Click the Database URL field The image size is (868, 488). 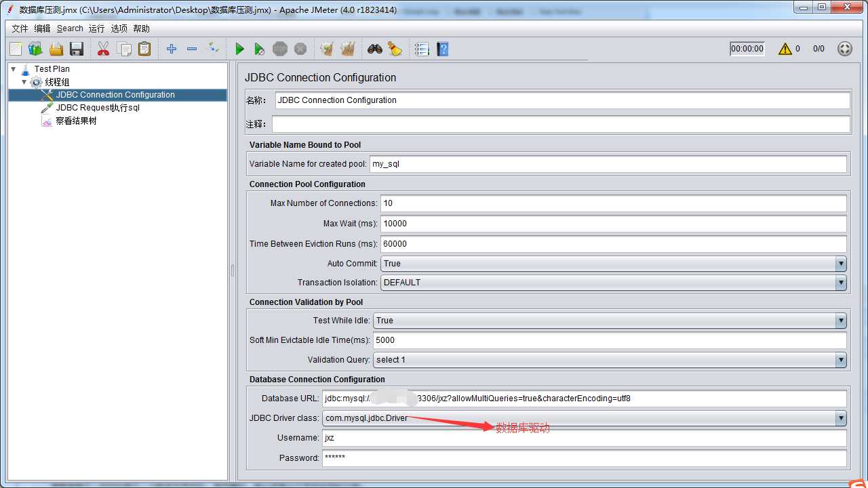(585, 399)
